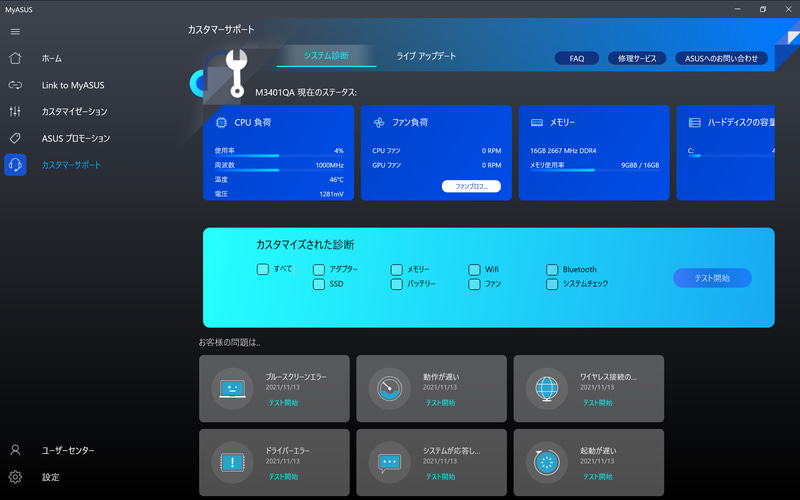Click the 16GB 2667 MHz DDR4 text
Image resolution: width=800 pixels, height=500 pixels.
pyautogui.click(x=563, y=151)
